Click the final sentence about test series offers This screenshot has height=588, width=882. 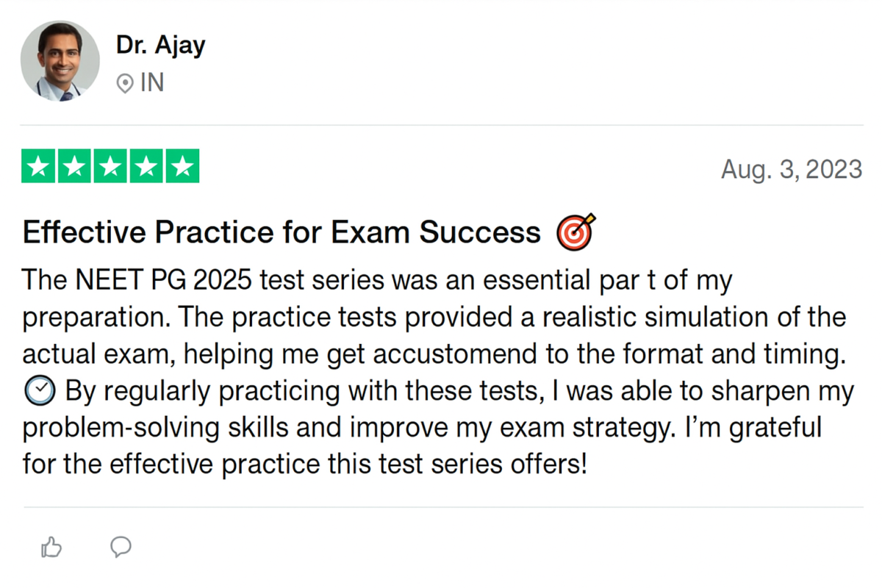(x=305, y=465)
